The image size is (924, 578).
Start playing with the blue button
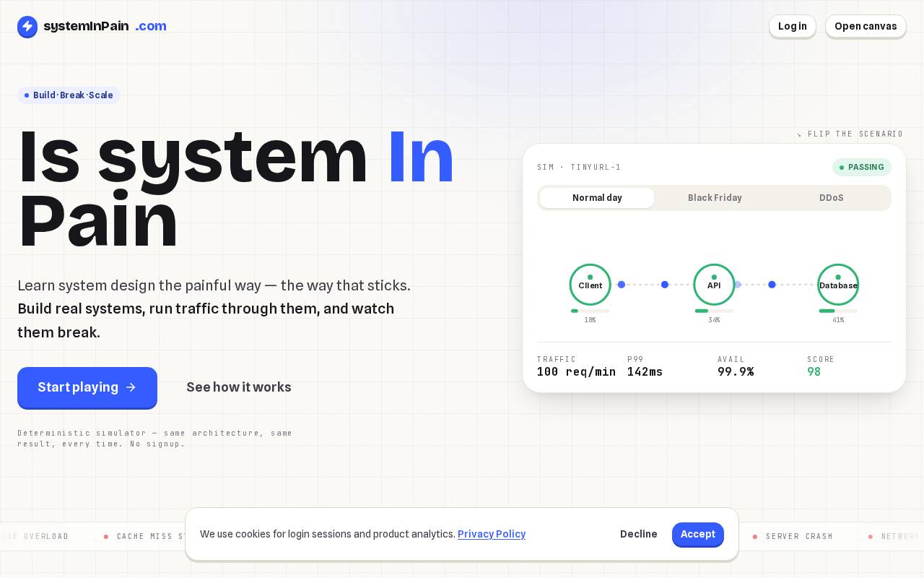point(87,387)
